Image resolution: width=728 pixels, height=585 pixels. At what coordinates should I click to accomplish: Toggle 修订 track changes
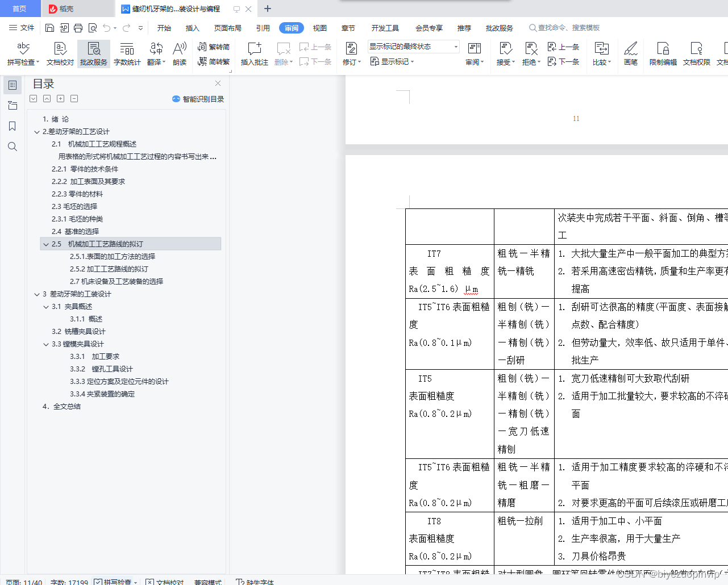(x=352, y=54)
